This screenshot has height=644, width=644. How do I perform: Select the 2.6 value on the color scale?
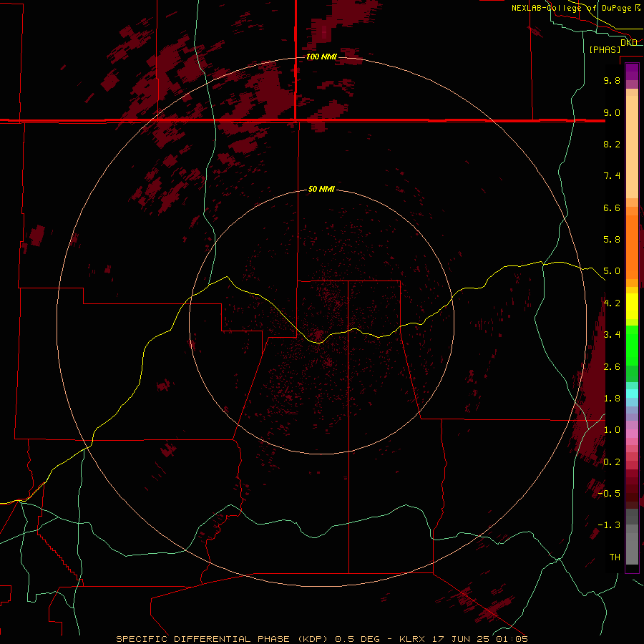612,366
